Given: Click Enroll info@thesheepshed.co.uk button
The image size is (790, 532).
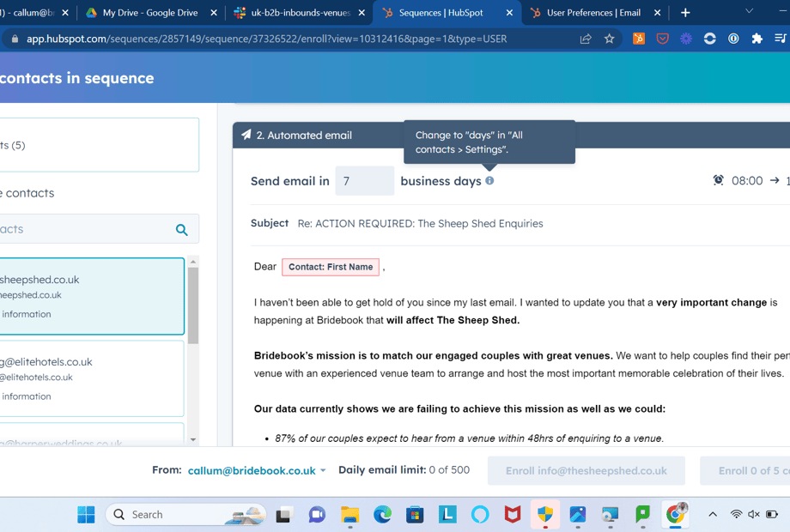Looking at the screenshot, I should (x=586, y=470).
